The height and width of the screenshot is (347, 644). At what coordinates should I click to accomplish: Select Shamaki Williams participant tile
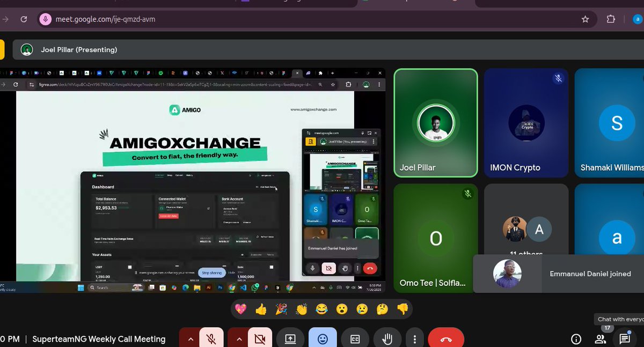[x=610, y=123]
